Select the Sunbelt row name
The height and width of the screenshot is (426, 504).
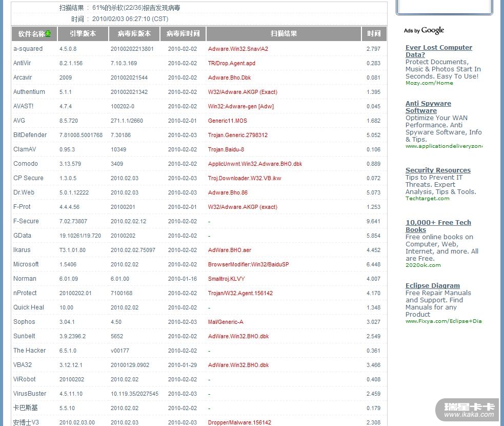click(24, 336)
